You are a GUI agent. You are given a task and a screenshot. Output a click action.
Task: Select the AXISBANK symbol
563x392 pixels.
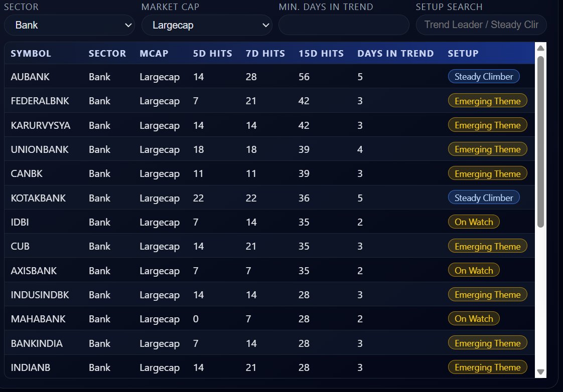34,270
